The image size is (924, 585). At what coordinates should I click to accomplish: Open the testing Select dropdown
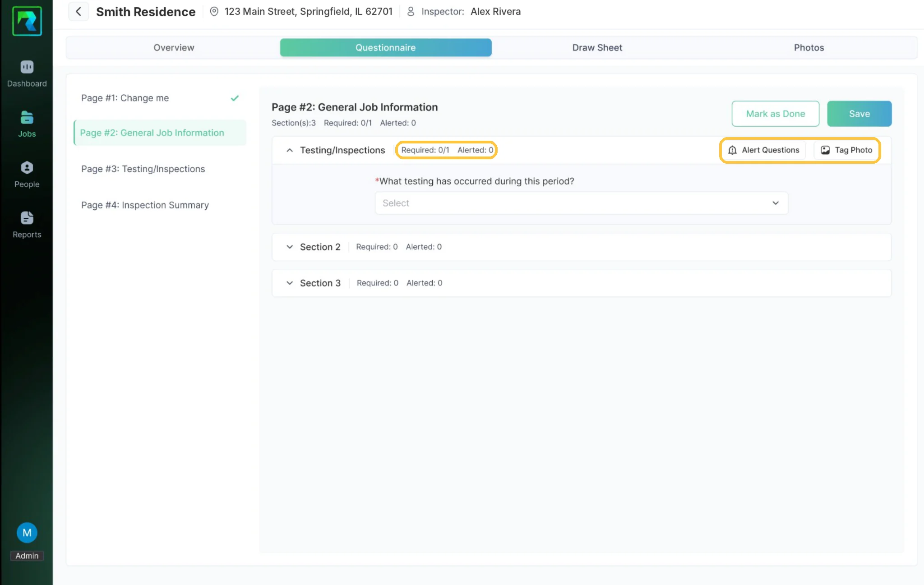(x=582, y=203)
